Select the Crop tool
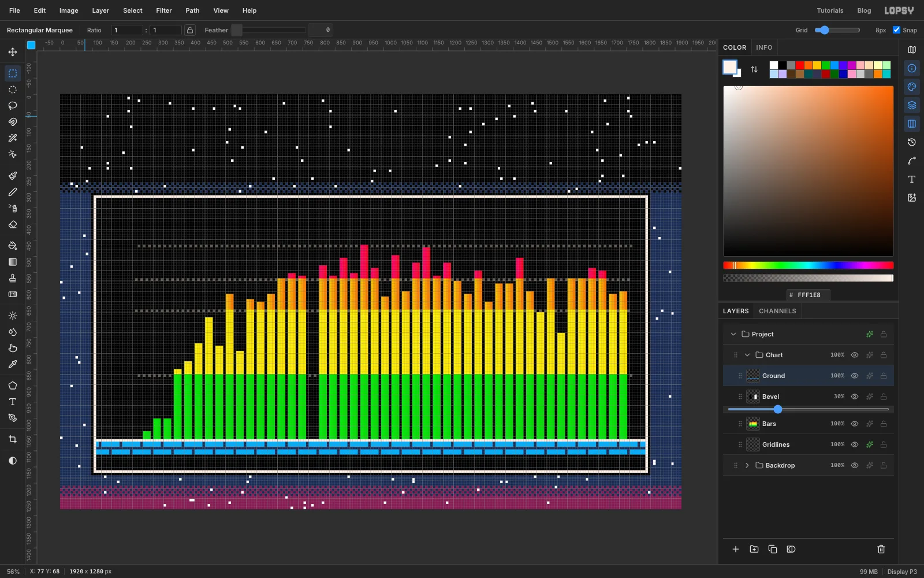Viewport: 924px width, 578px height. 13,439
